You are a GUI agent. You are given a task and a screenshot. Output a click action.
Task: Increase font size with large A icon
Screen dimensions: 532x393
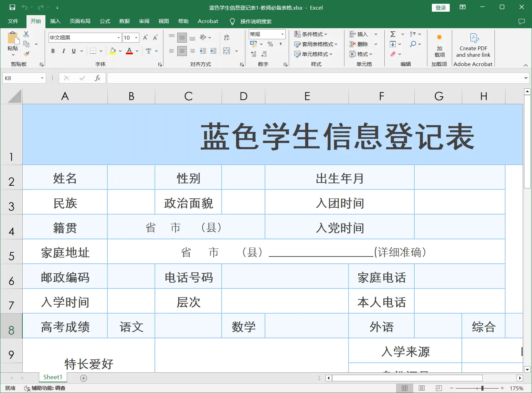pos(145,37)
